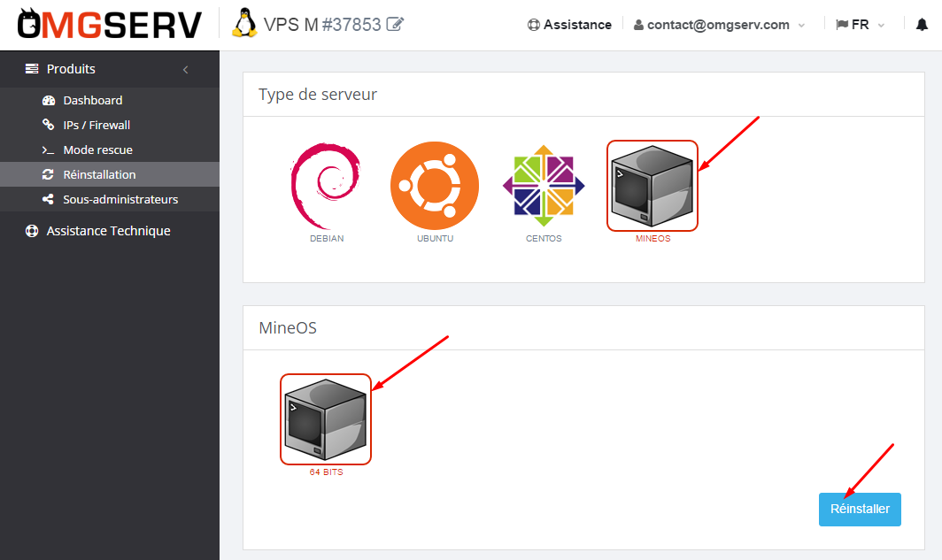The width and height of the screenshot is (942, 560).
Task: Open Mode rescue page
Action: point(110,150)
